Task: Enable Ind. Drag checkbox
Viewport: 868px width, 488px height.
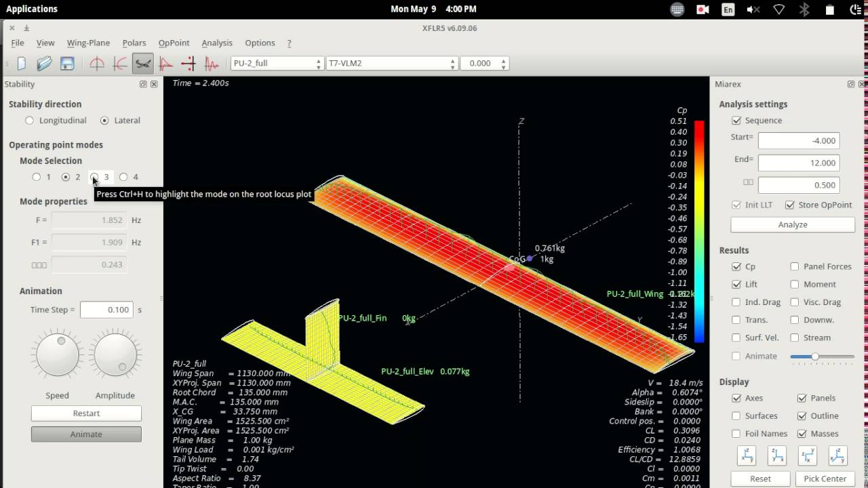Action: tap(736, 302)
